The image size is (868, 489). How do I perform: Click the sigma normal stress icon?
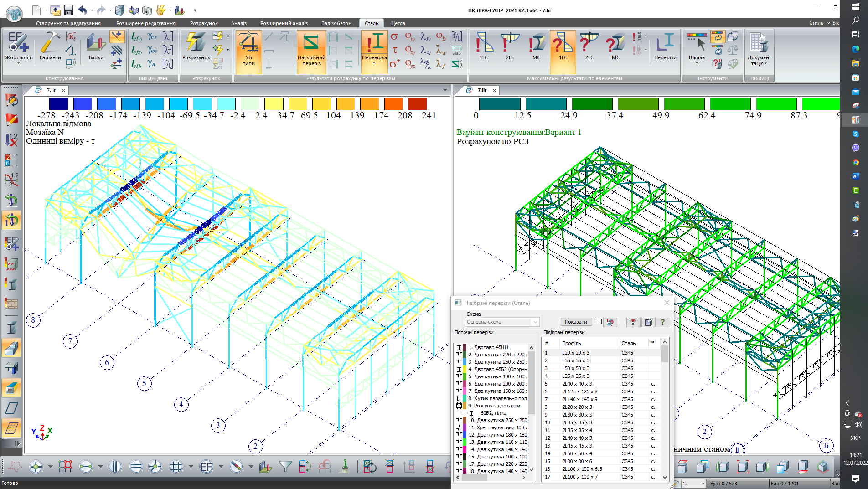(x=394, y=36)
